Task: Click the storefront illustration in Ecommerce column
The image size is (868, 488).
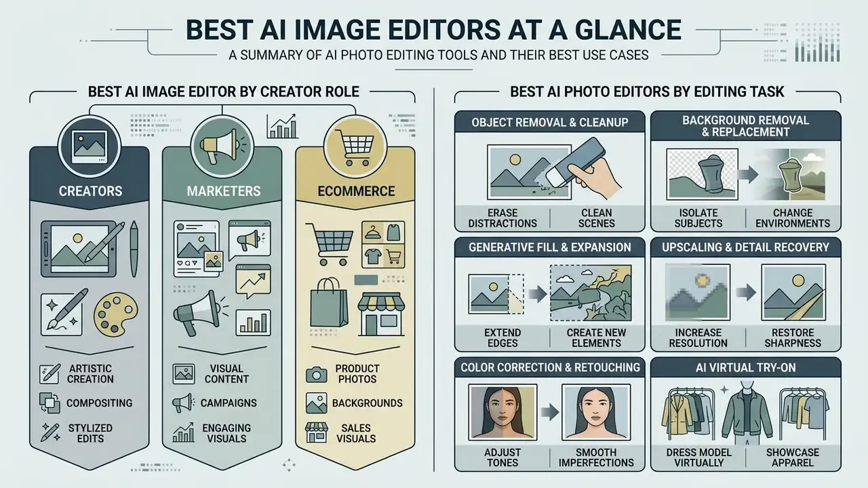Action: [x=382, y=312]
